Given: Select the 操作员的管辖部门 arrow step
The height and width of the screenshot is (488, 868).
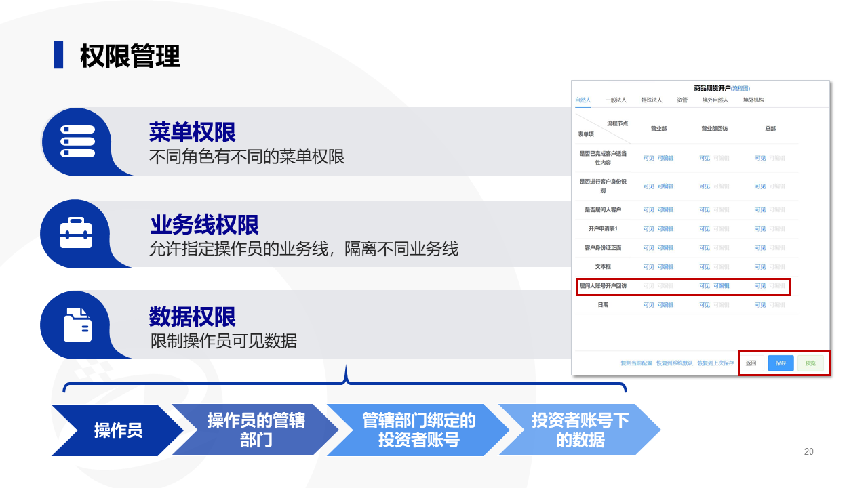Looking at the screenshot, I should (256, 430).
